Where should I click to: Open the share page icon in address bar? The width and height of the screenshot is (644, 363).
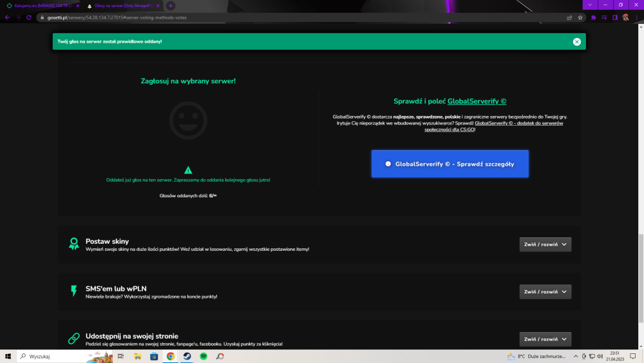click(x=569, y=17)
